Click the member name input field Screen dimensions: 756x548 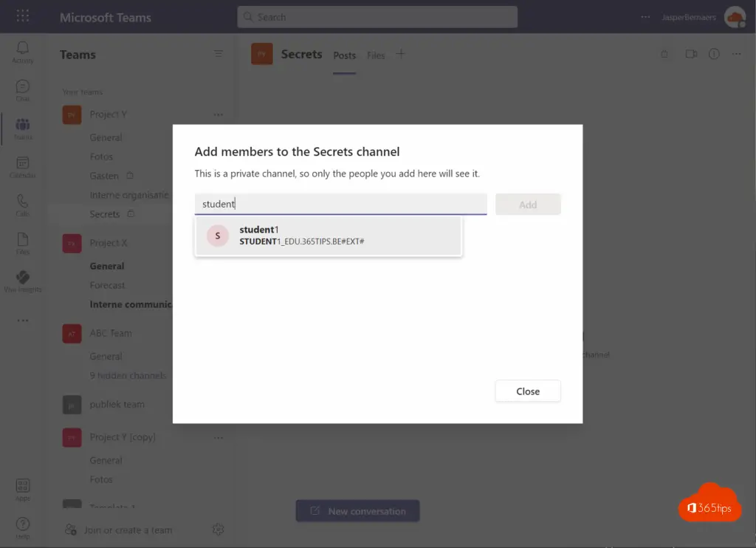click(x=341, y=204)
